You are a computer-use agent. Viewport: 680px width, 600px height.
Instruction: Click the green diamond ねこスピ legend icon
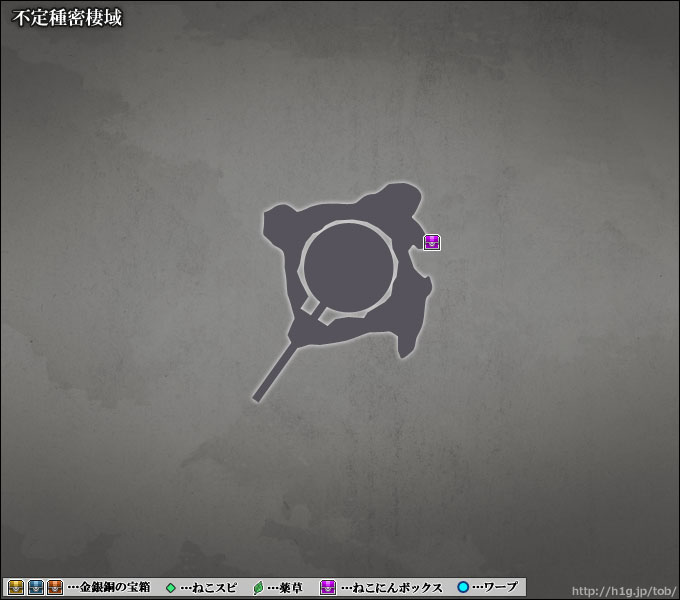coord(170,587)
